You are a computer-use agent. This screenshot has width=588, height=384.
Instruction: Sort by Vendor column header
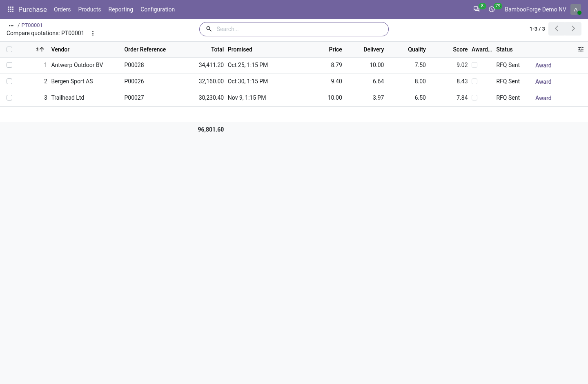click(60, 49)
